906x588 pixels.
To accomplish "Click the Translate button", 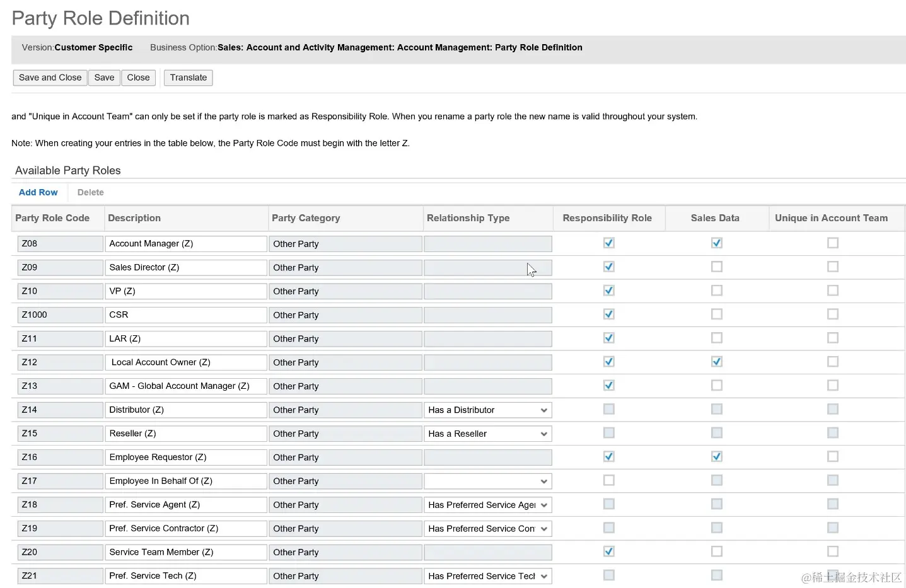I will click(188, 78).
